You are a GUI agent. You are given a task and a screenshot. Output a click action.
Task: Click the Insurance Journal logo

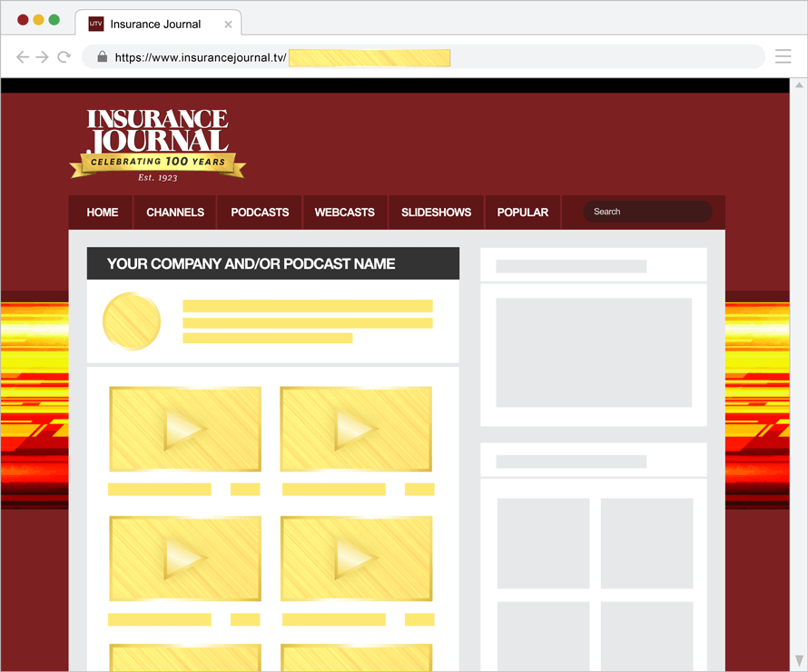tap(158, 144)
